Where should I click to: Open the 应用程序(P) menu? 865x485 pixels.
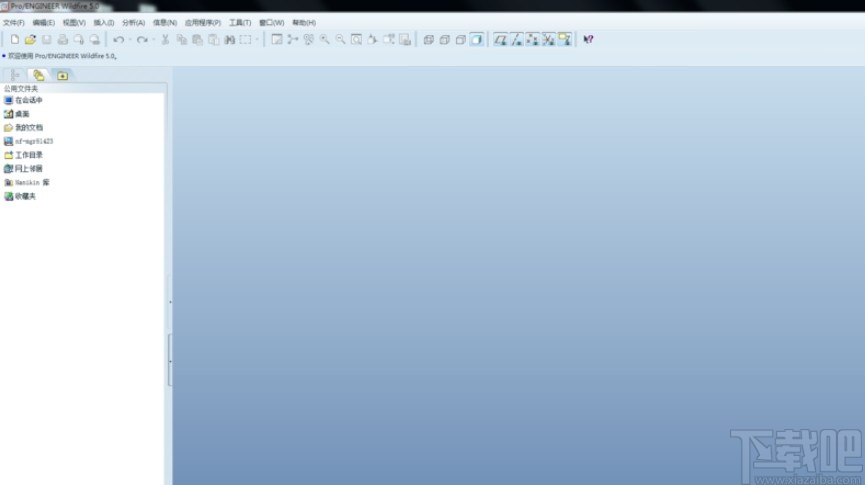click(203, 23)
